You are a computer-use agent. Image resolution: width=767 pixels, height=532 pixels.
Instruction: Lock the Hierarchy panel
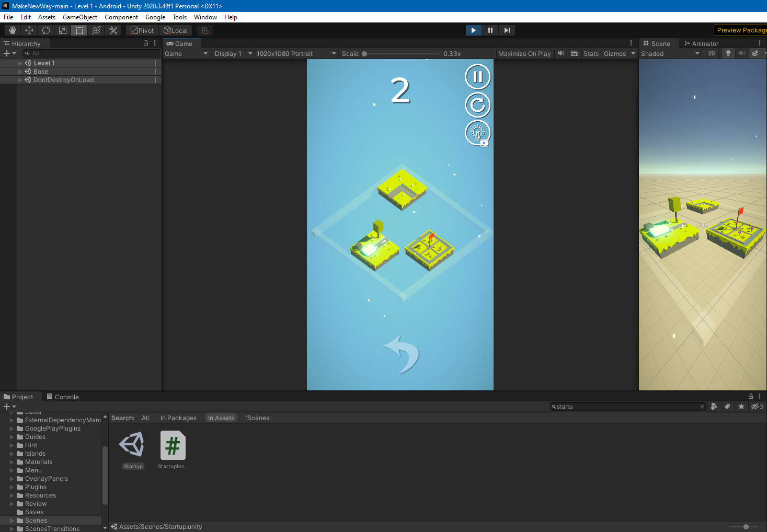pos(146,43)
